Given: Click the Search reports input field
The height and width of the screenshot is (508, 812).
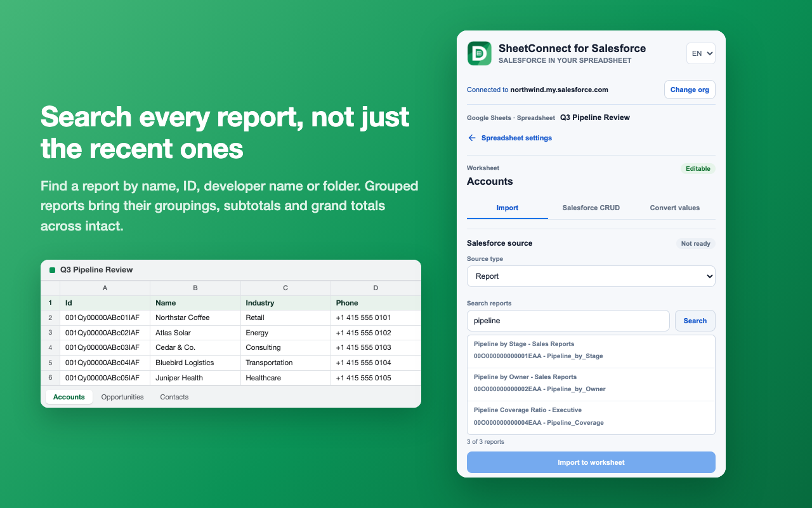Looking at the screenshot, I should pos(568,321).
